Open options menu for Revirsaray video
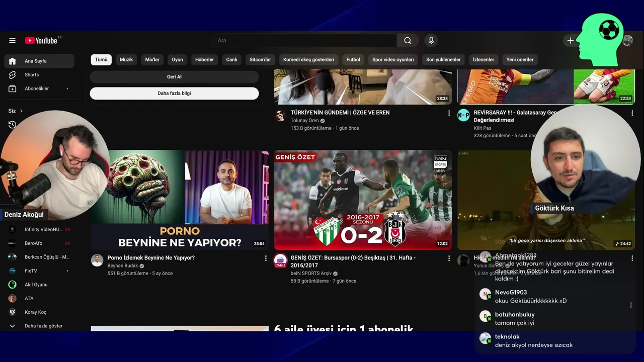 [632, 113]
